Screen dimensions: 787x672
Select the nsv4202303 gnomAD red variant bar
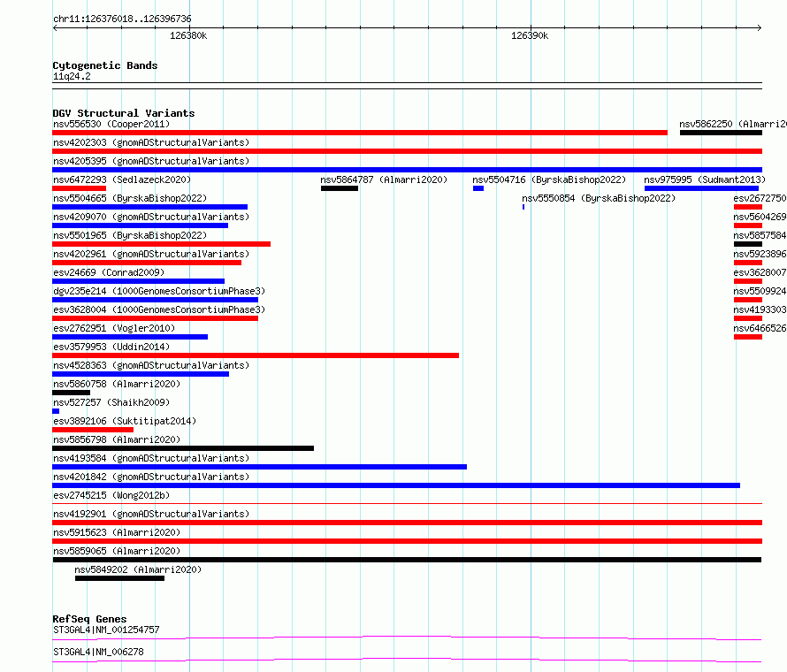[407, 151]
